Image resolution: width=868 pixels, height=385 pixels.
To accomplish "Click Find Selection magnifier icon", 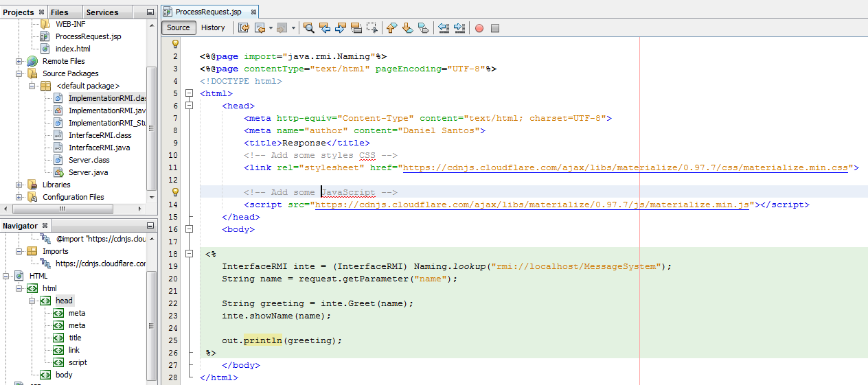I will 309,28.
